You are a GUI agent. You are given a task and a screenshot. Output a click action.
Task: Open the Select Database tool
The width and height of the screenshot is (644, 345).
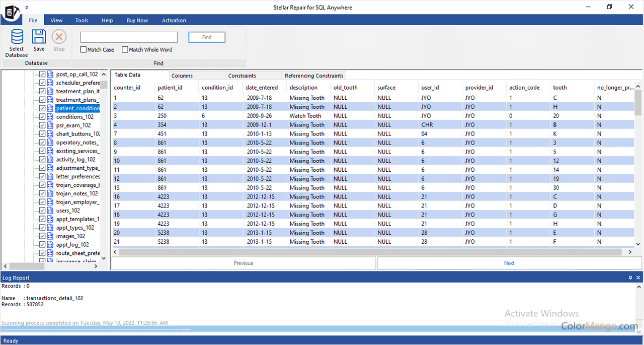click(17, 43)
